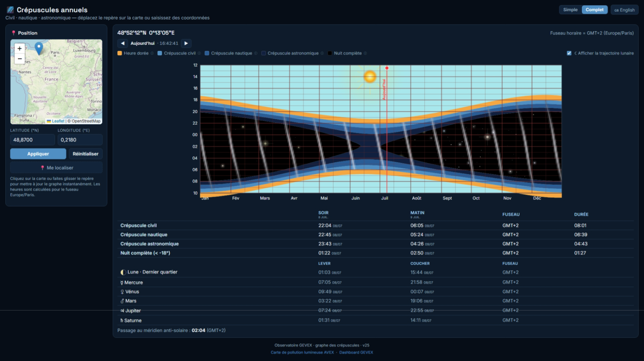Click the Juil month label on graph axis
The width and height of the screenshot is (644, 361).
click(384, 198)
